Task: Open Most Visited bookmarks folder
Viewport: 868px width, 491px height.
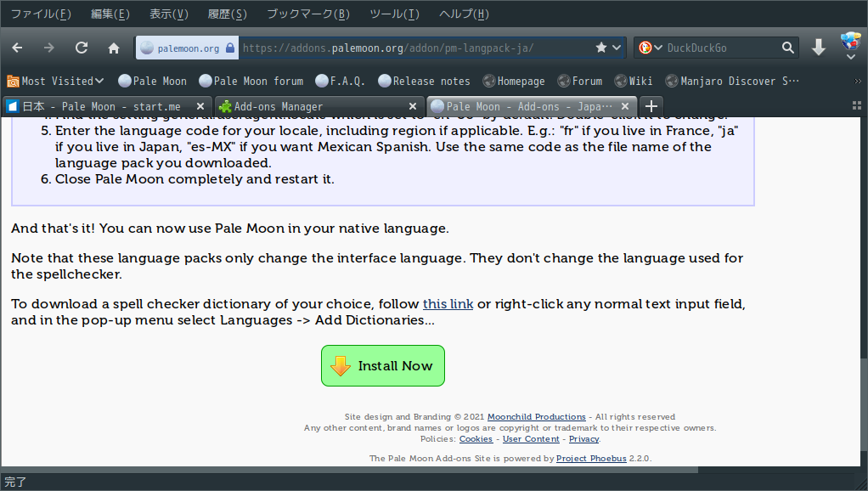Action: point(55,82)
